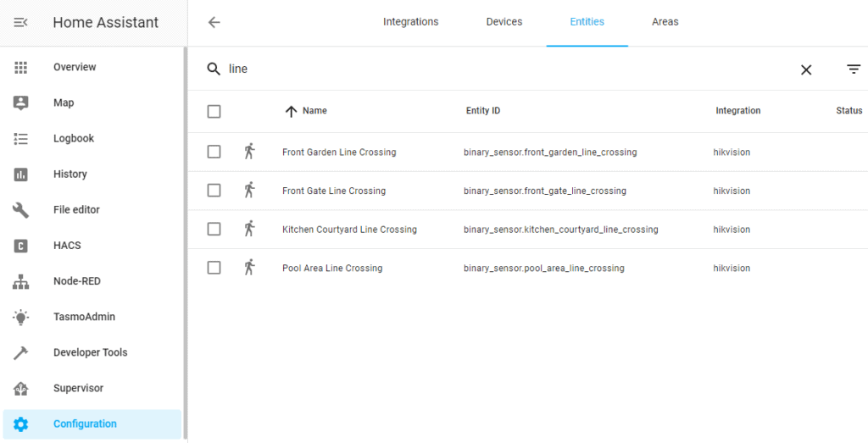Screen dimensions: 868x443
Task: Check the Pool Area Line Crossing row checkbox
Action: point(214,268)
